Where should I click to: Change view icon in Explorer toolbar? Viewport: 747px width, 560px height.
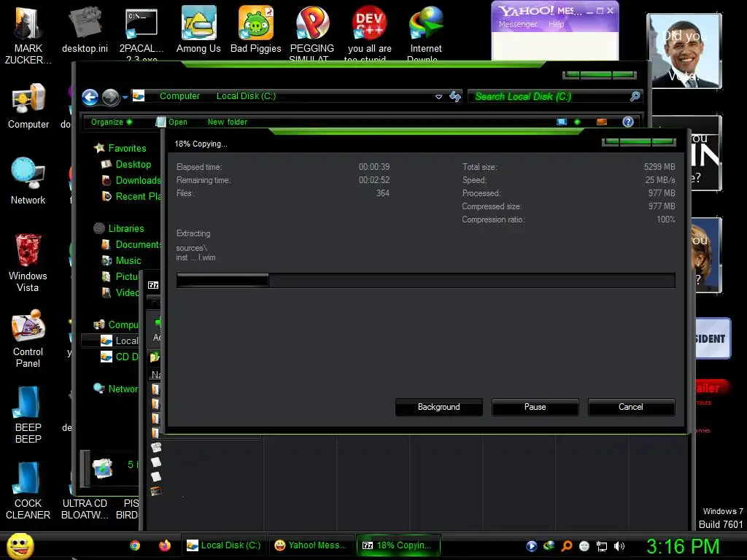click(562, 122)
